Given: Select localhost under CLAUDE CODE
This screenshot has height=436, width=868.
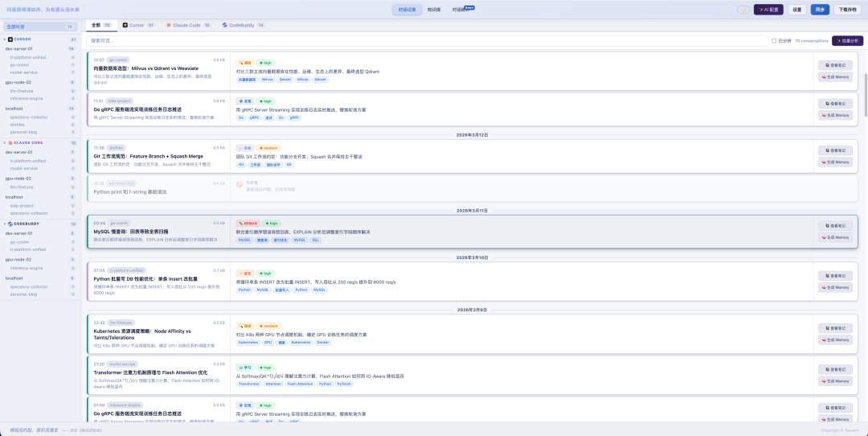Looking at the screenshot, I should pyautogui.click(x=40, y=196).
